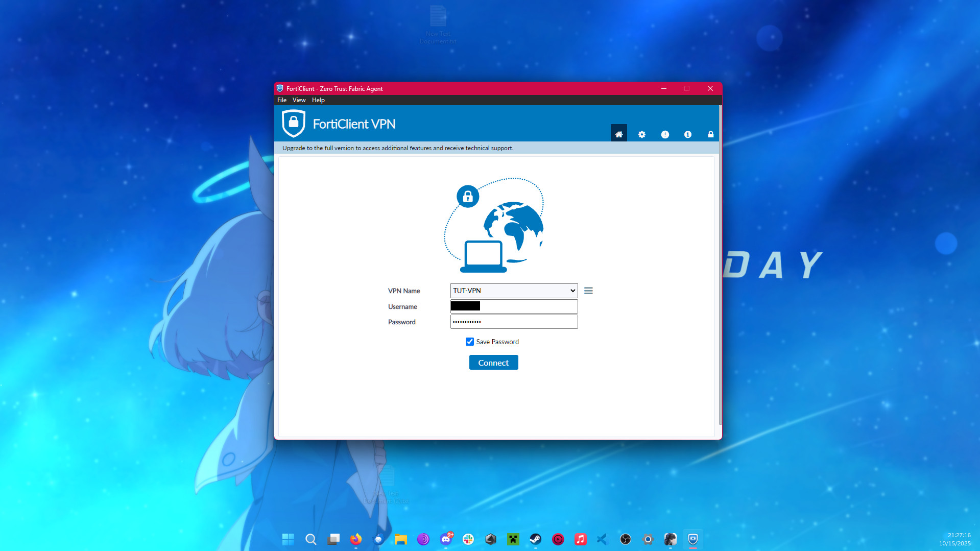Open Steam from the taskbar

click(536, 539)
